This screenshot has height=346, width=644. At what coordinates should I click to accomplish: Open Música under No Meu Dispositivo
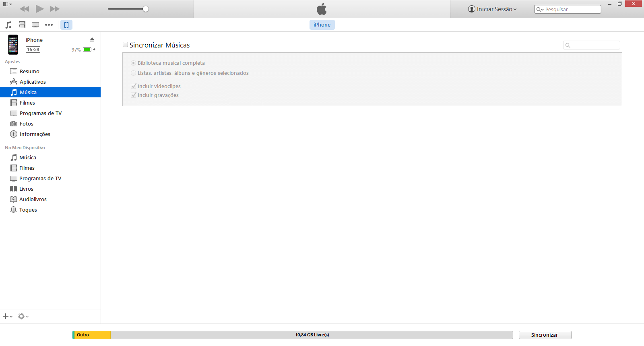(x=50, y=157)
